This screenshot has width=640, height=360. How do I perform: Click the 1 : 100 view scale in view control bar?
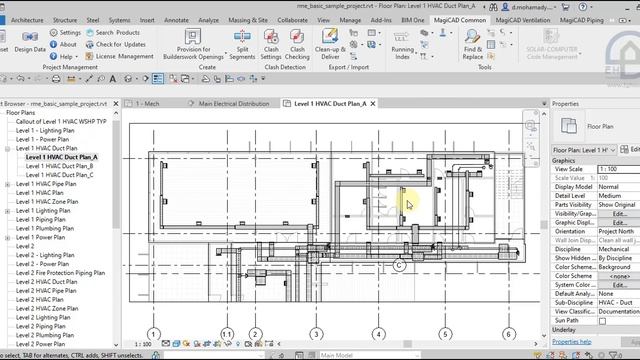pyautogui.click(x=143, y=344)
